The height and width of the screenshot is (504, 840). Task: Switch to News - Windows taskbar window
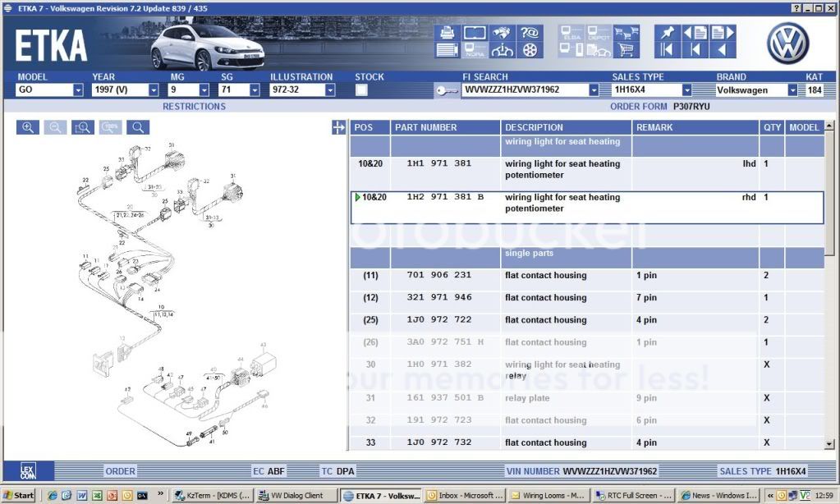click(x=718, y=496)
